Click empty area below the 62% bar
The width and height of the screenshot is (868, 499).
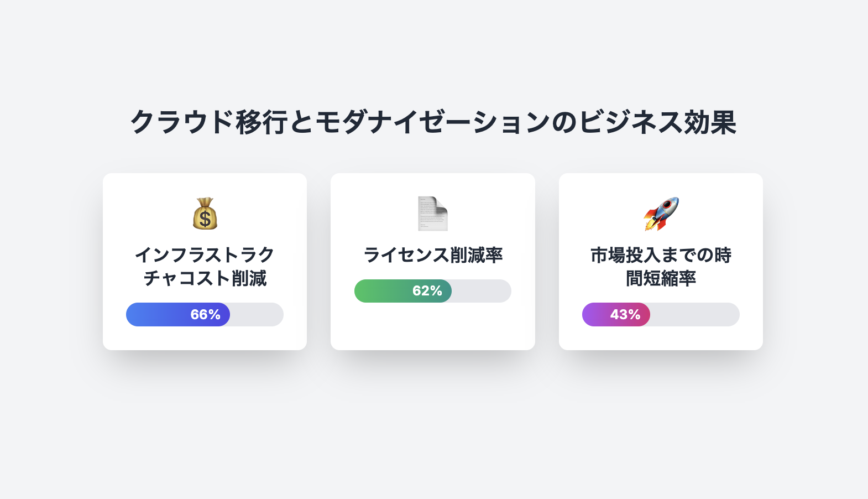433,326
